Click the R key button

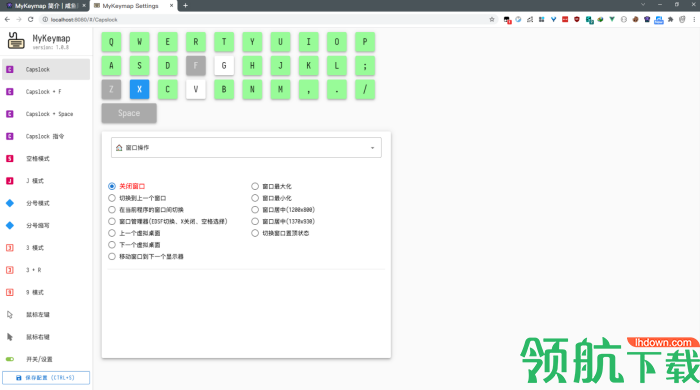point(196,42)
